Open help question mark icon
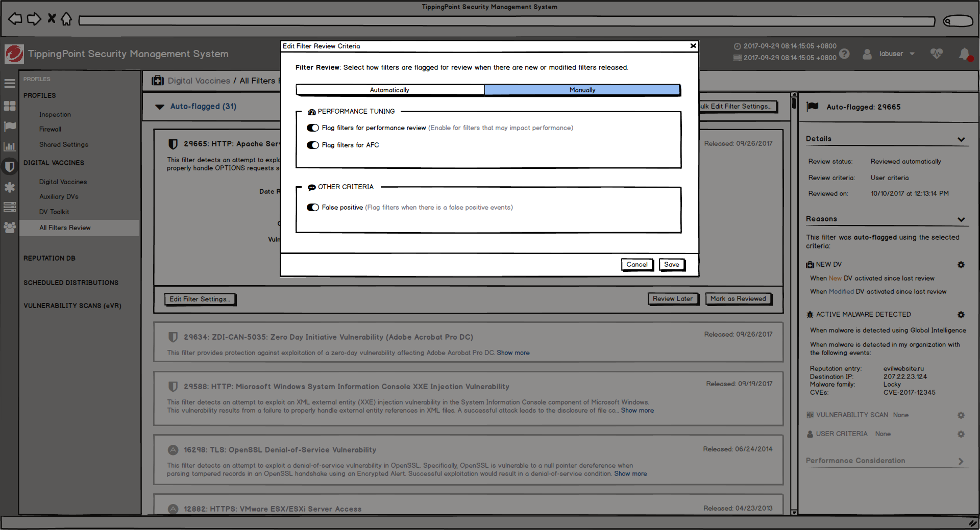 (x=845, y=54)
